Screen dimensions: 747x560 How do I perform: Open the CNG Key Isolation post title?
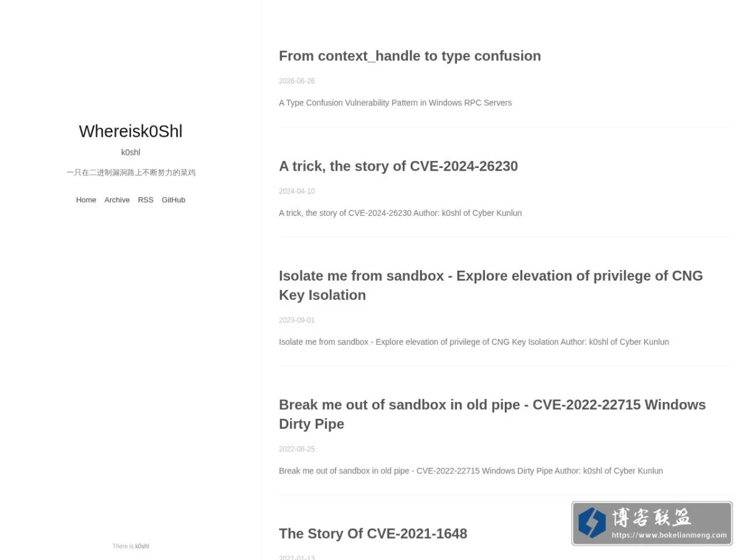click(491, 285)
